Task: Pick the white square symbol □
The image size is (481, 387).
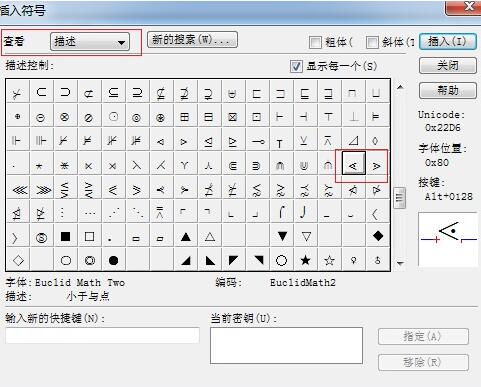Action: pyautogui.click(x=89, y=236)
